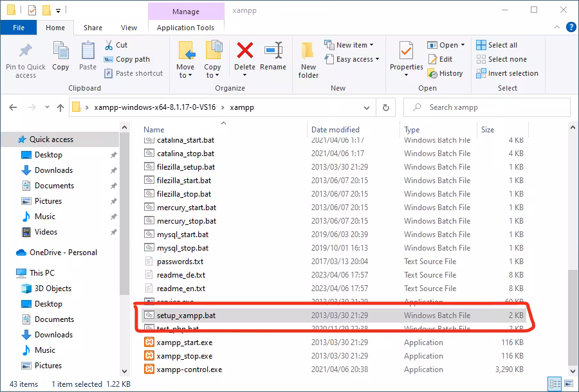Click the red Delete icon
The height and width of the screenshot is (392, 579).
click(245, 50)
